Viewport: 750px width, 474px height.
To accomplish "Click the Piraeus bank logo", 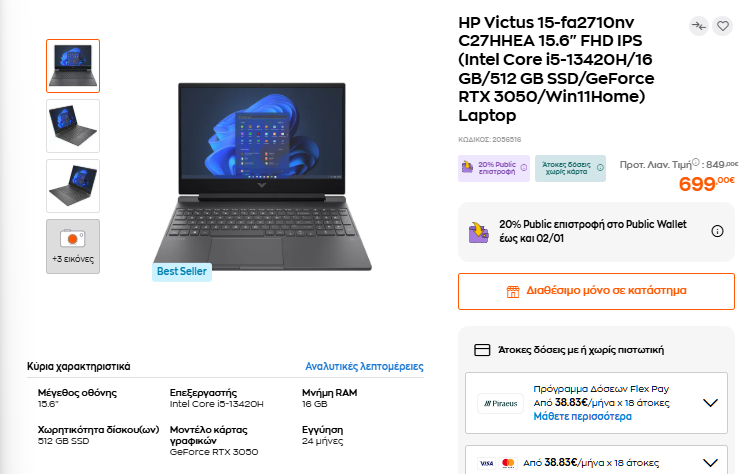I will (500, 403).
